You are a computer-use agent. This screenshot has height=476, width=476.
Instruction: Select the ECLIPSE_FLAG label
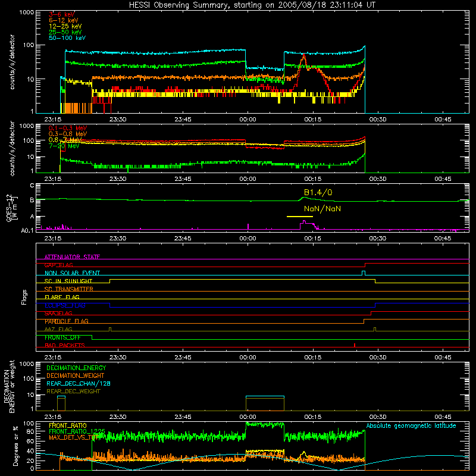[x=65, y=305]
